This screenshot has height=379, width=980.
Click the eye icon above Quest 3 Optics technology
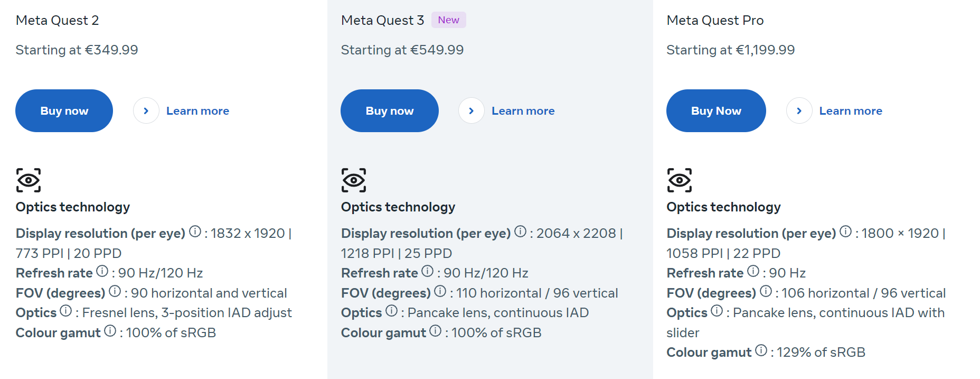click(x=354, y=180)
